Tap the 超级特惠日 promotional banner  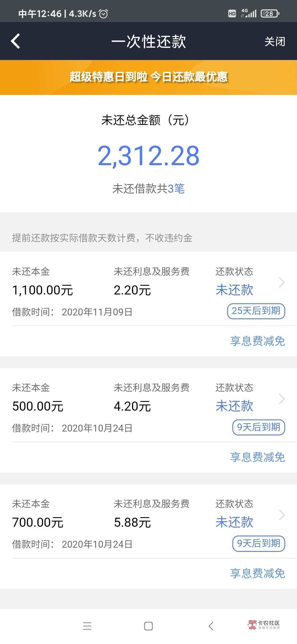click(148, 77)
